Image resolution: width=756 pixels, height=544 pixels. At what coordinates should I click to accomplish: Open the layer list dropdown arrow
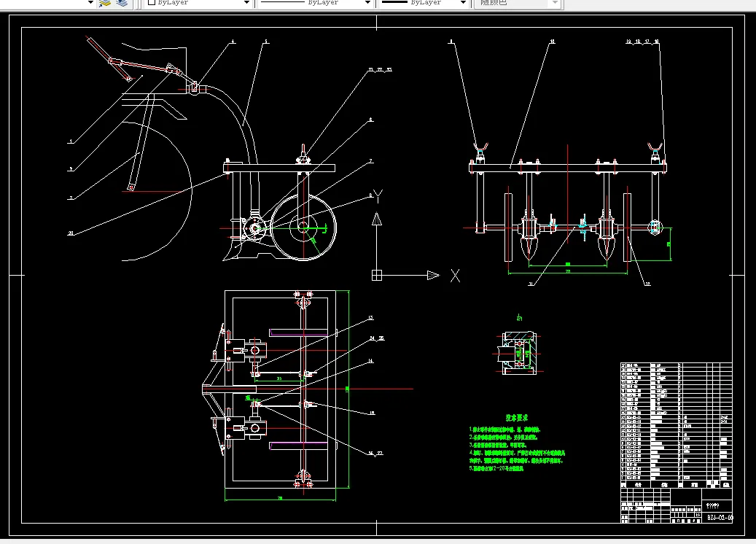click(90, 2)
